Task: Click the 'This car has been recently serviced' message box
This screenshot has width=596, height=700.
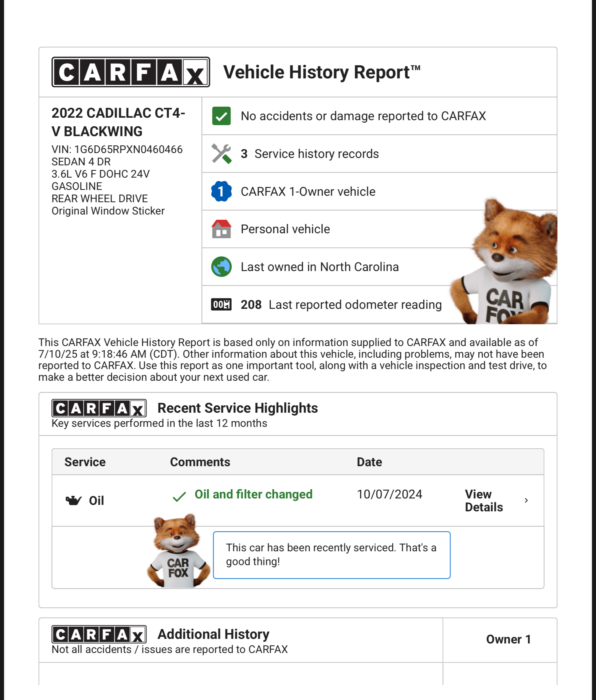Action: (x=331, y=555)
